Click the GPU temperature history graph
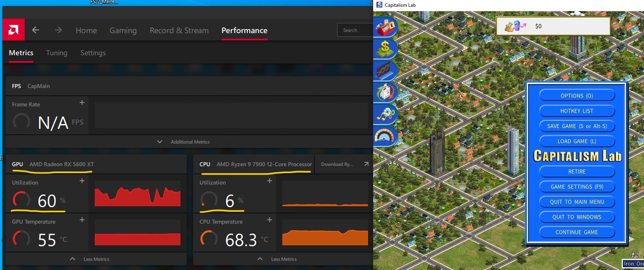The height and width of the screenshot is (270, 644). click(x=137, y=233)
